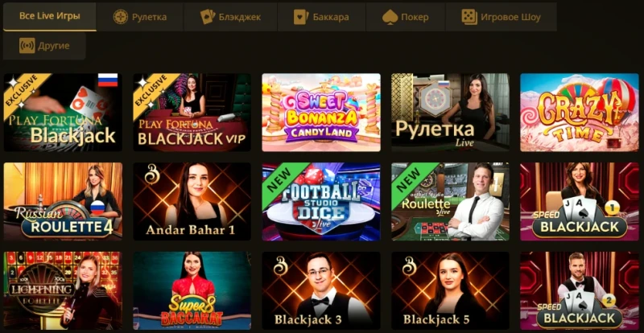Screen dimensions: 644x333
Task: Join the Blackjack 3 table
Action: click(321, 290)
